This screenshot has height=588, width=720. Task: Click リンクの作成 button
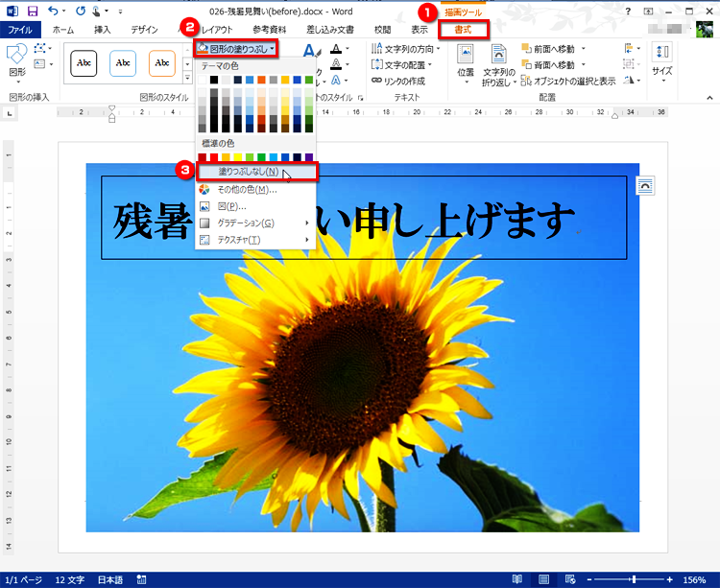[x=398, y=81]
